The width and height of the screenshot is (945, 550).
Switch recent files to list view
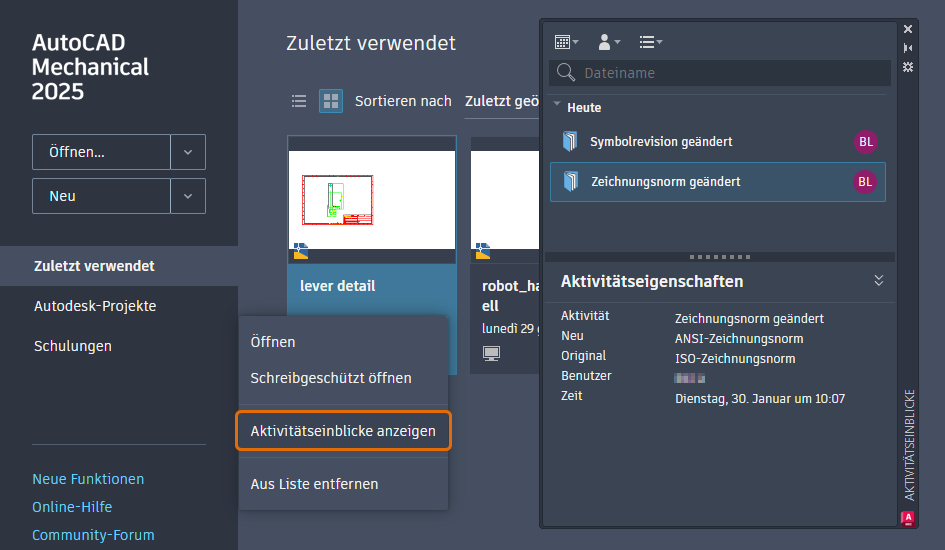[x=299, y=101]
